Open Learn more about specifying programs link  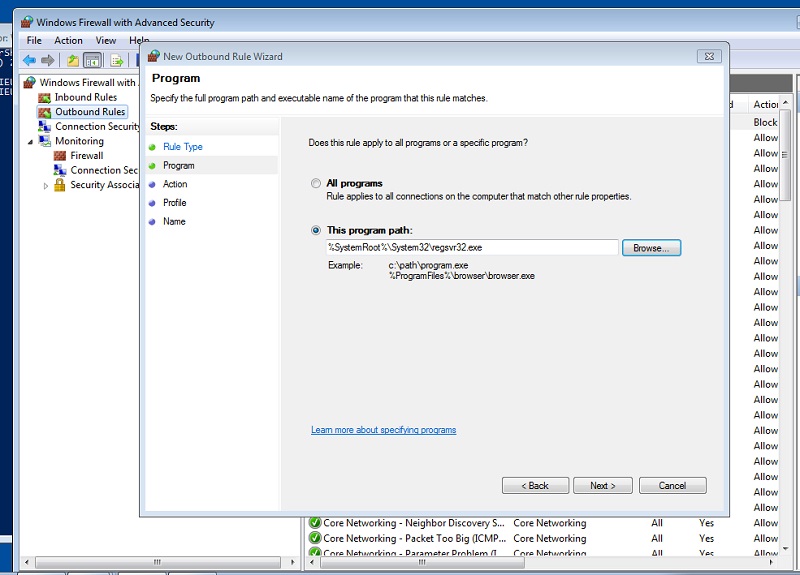tap(384, 430)
